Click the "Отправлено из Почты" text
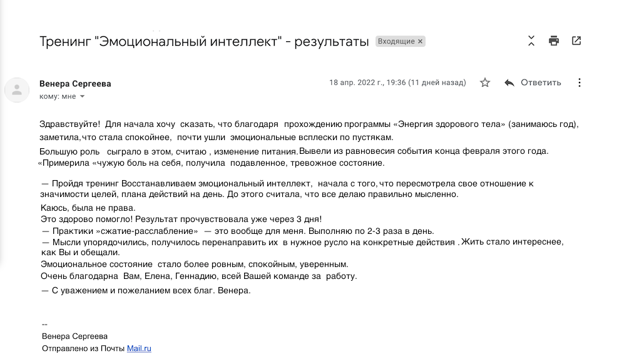624x364 pixels. [83, 348]
